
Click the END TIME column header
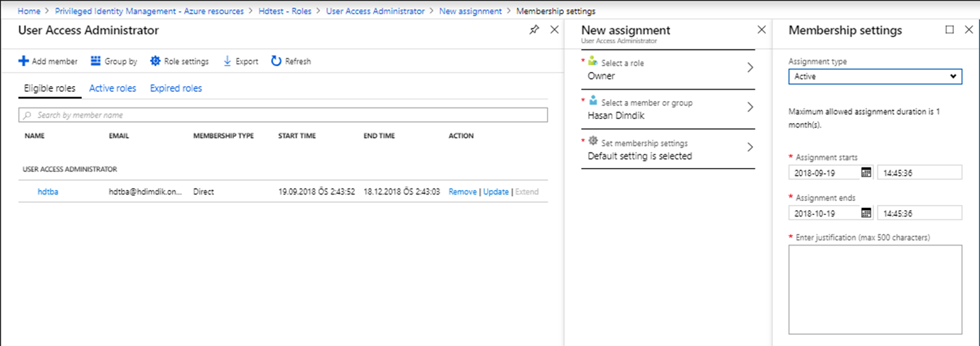click(379, 136)
